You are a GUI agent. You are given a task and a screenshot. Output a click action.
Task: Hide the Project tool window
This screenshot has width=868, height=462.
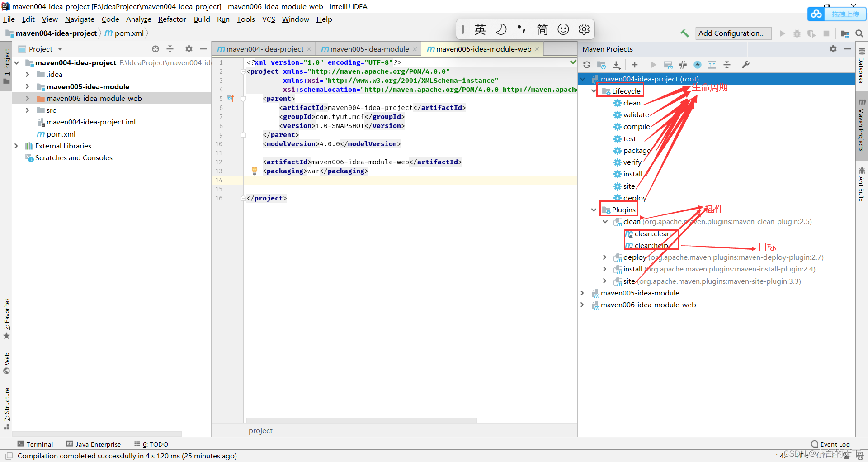tap(203, 49)
